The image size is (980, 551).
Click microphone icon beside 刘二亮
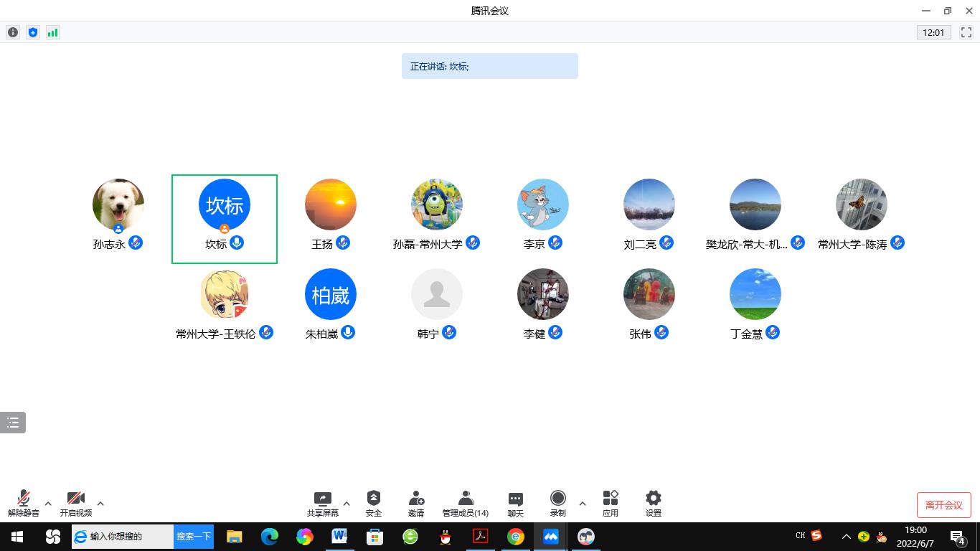[666, 242]
